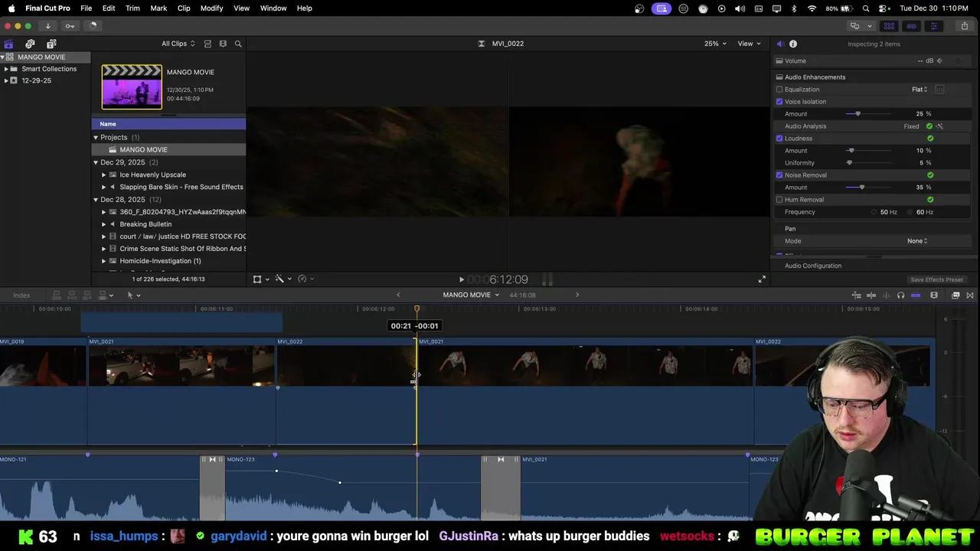This screenshot has width=980, height=551.
Task: Disable the Voice Isolation checkbox
Action: 779,102
